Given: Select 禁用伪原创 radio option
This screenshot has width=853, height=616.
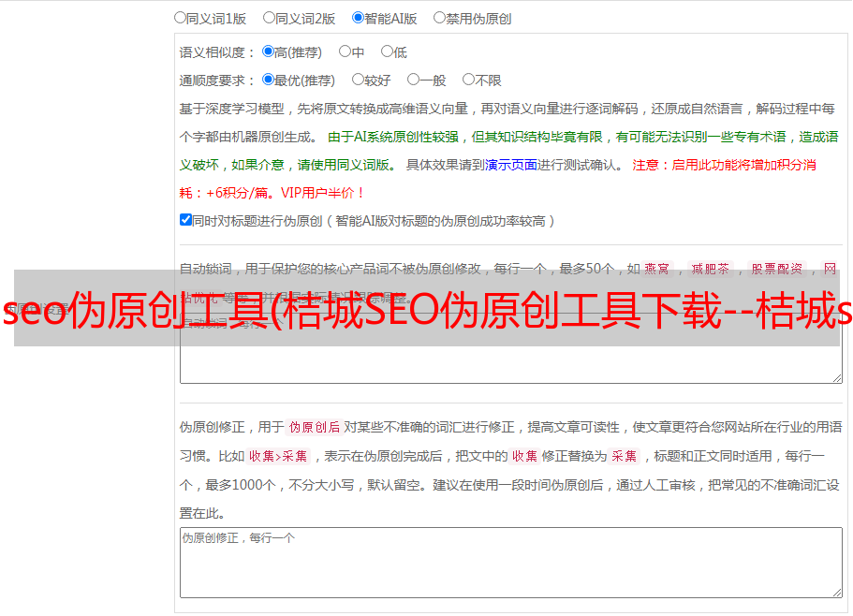Looking at the screenshot, I should tap(439, 18).
